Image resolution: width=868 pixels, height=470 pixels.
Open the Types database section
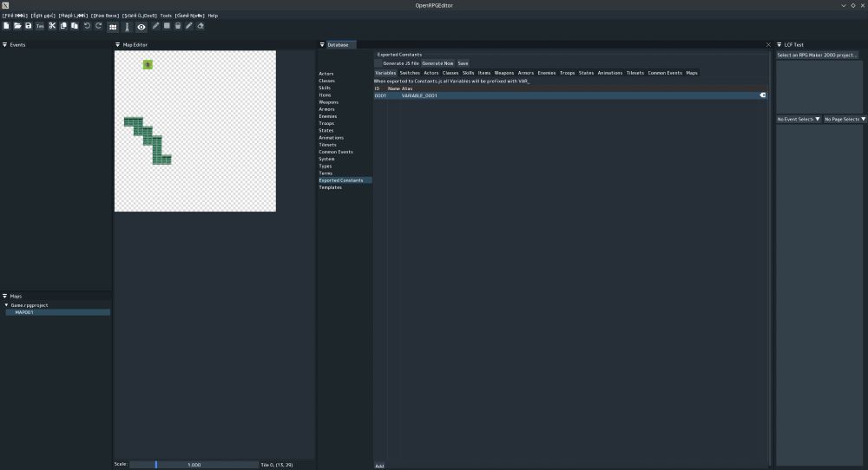coord(325,166)
